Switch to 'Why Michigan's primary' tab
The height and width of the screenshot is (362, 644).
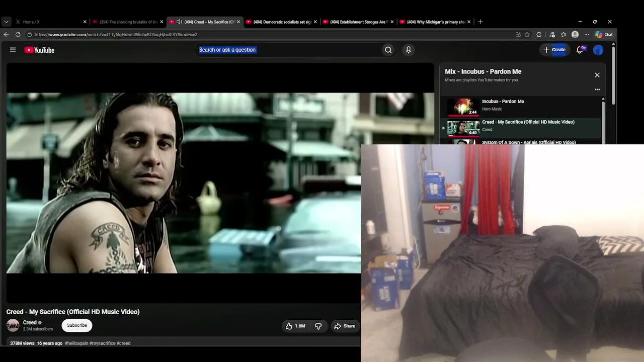click(x=435, y=22)
